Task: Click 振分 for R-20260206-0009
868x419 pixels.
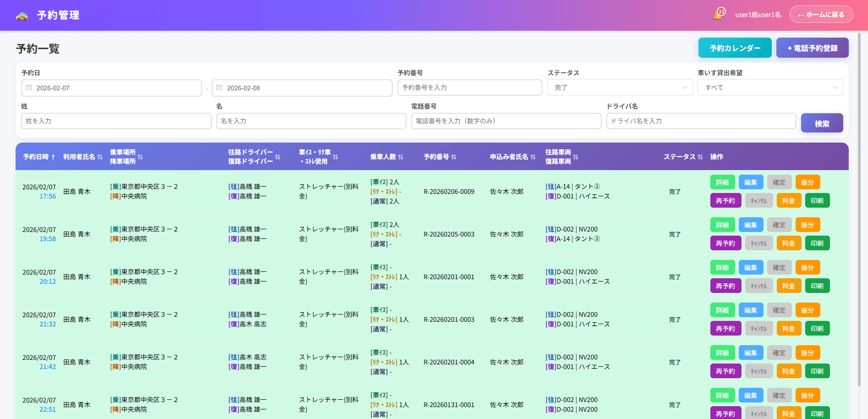Action: point(808,182)
